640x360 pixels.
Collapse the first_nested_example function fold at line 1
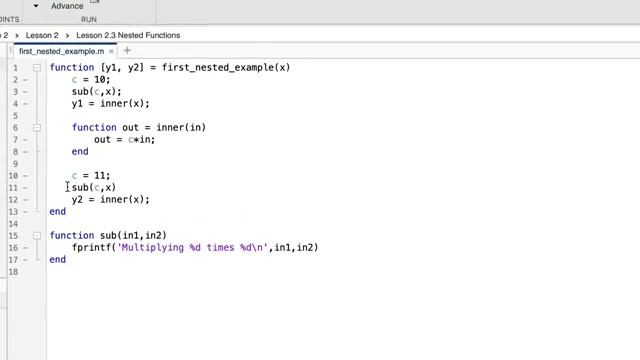tap(37, 67)
